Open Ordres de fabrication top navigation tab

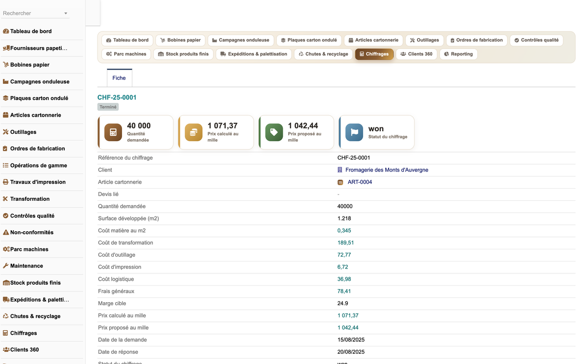pyautogui.click(x=477, y=40)
